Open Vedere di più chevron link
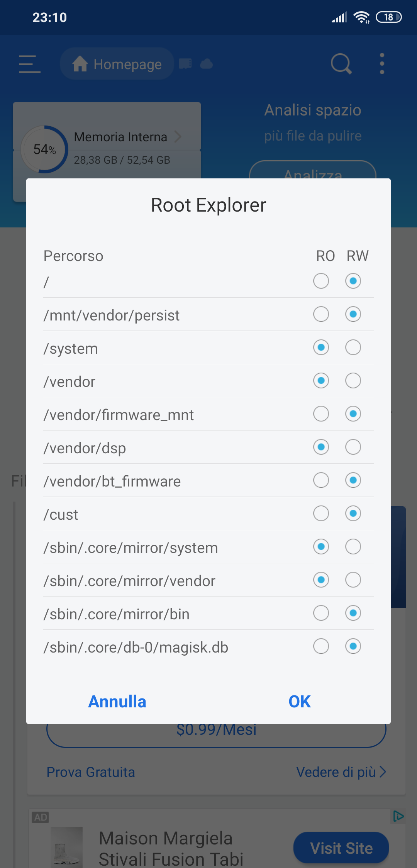417x868 pixels. coord(341,772)
